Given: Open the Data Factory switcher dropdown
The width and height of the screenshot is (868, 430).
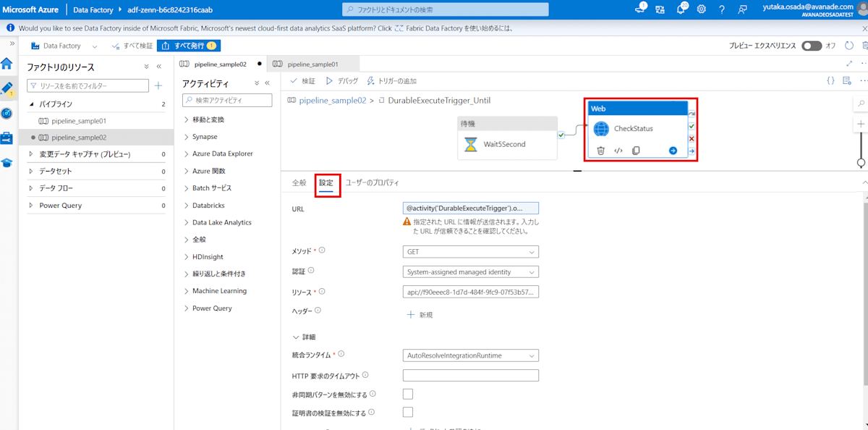Looking at the screenshot, I should click(x=94, y=46).
